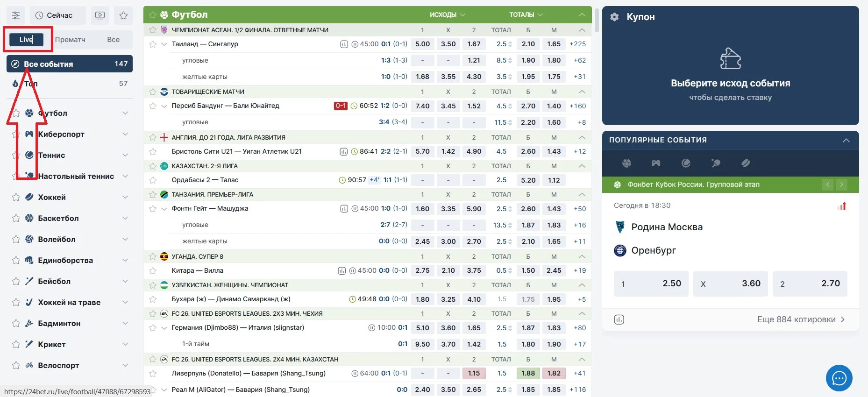The width and height of the screenshot is (868, 397).
Task: Click the Баскетбол sport icon in sidebar
Action: 29,218
